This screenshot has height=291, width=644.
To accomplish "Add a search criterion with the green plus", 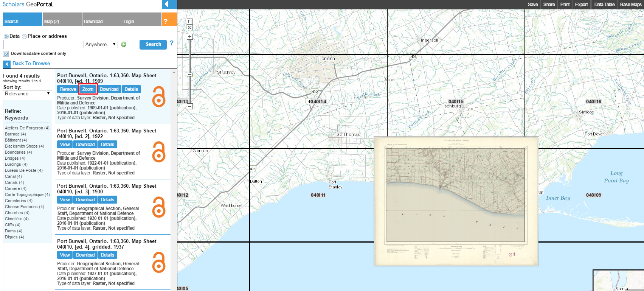I will coord(124,45).
